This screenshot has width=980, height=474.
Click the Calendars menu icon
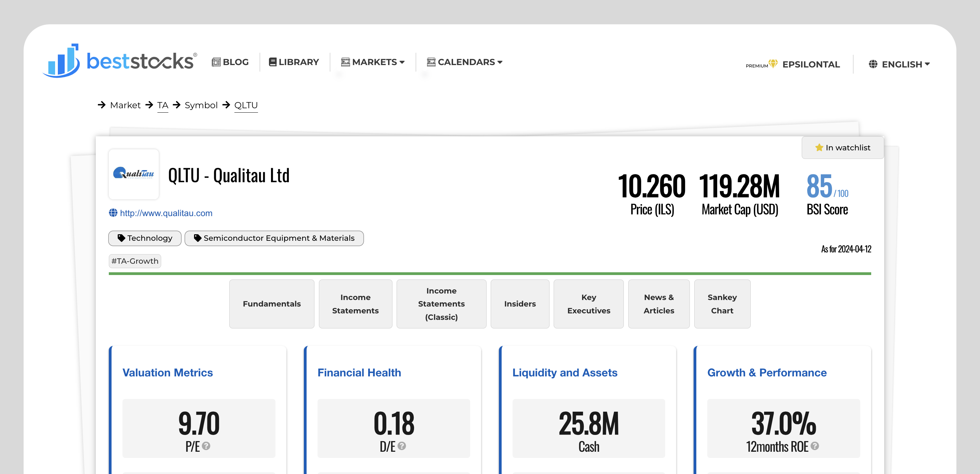(431, 62)
